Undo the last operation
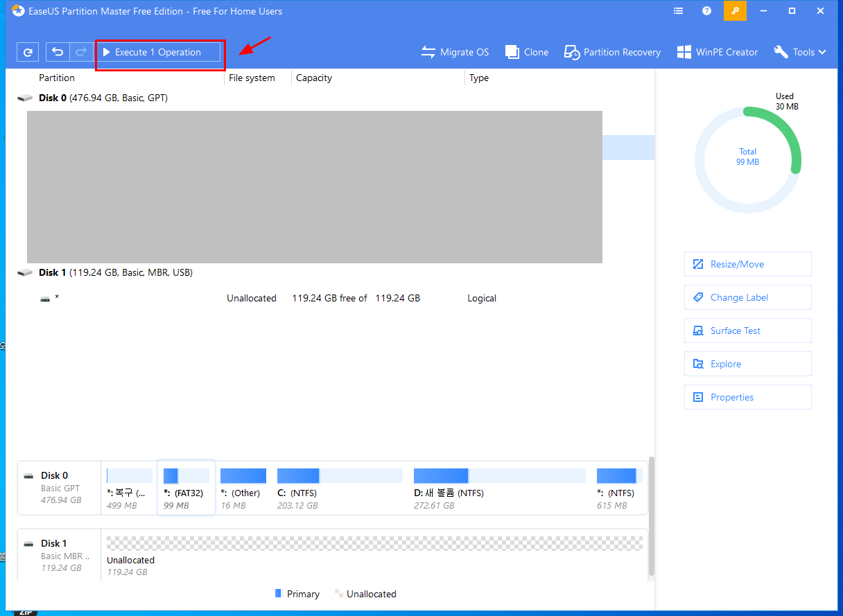 58,52
